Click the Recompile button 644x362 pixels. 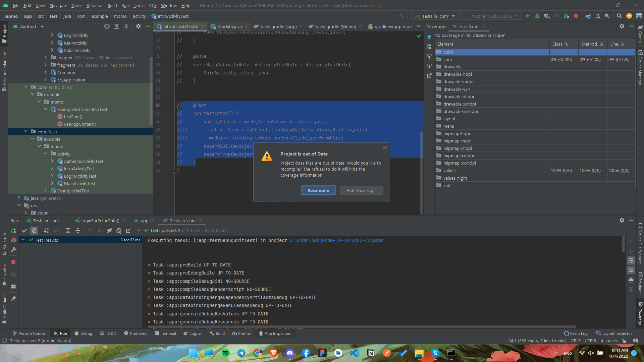(x=318, y=190)
